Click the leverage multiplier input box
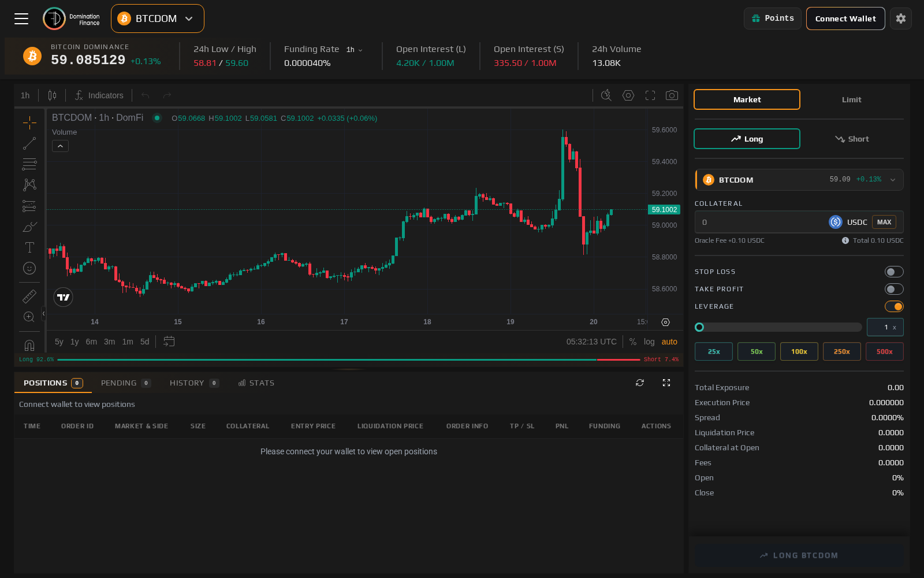The image size is (924, 578). click(885, 327)
